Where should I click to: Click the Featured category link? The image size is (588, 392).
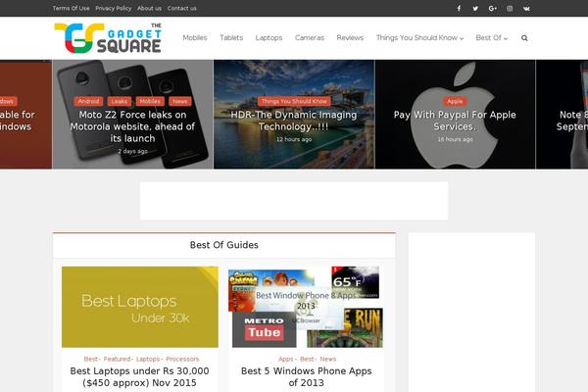117,359
